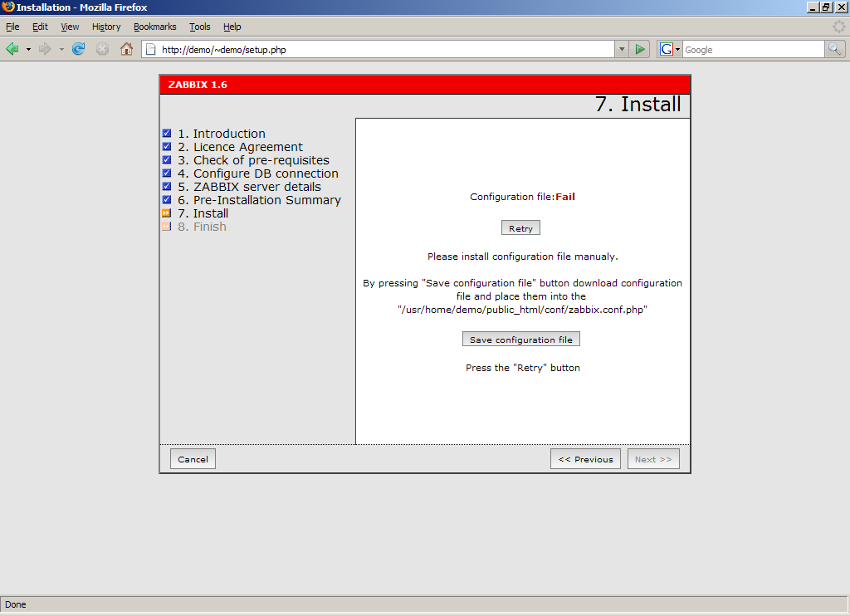Select the '8. Finish' step text
850x616 pixels.
[x=203, y=227]
